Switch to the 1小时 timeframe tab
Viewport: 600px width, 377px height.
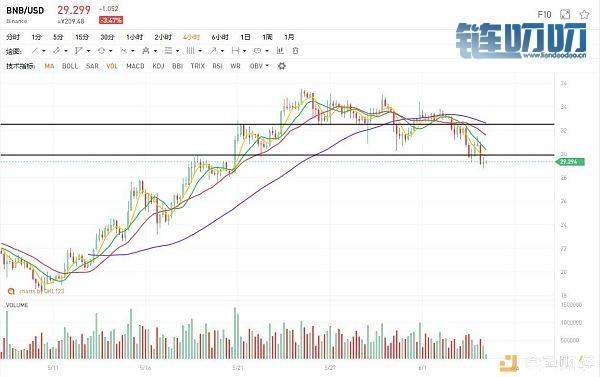134,37
